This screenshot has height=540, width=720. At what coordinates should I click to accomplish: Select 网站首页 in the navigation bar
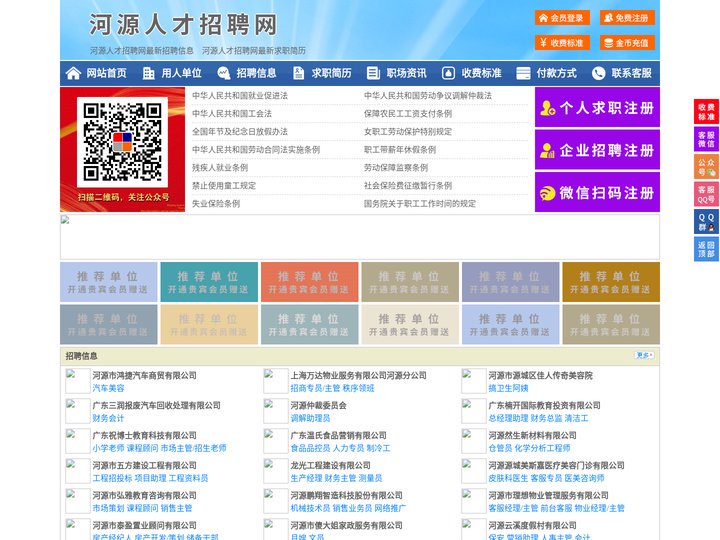pos(106,73)
